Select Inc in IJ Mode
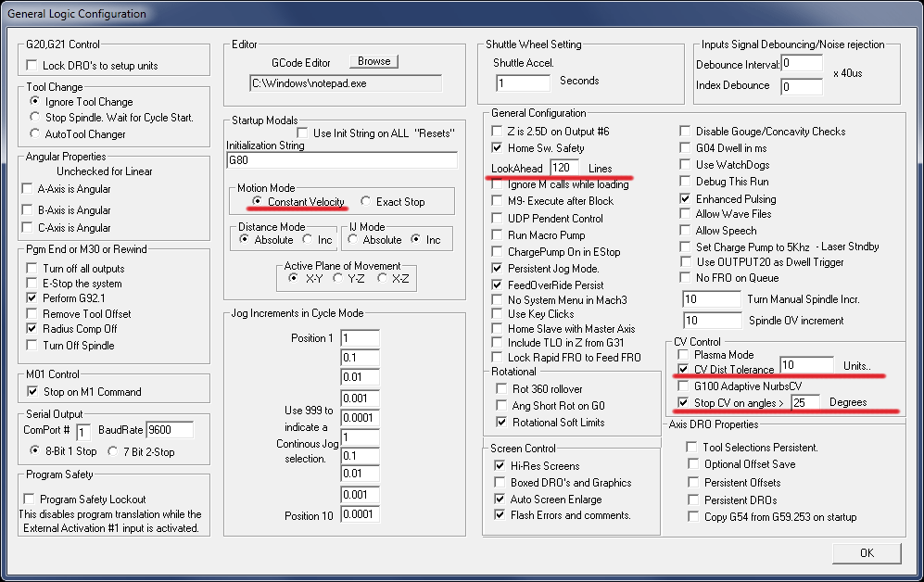This screenshot has width=924, height=582. click(x=416, y=239)
